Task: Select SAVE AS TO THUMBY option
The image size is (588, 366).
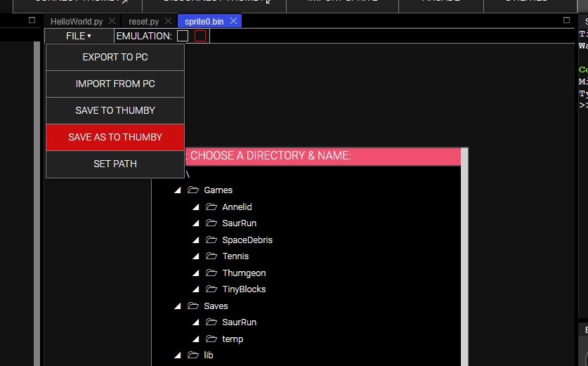Action: (115, 137)
